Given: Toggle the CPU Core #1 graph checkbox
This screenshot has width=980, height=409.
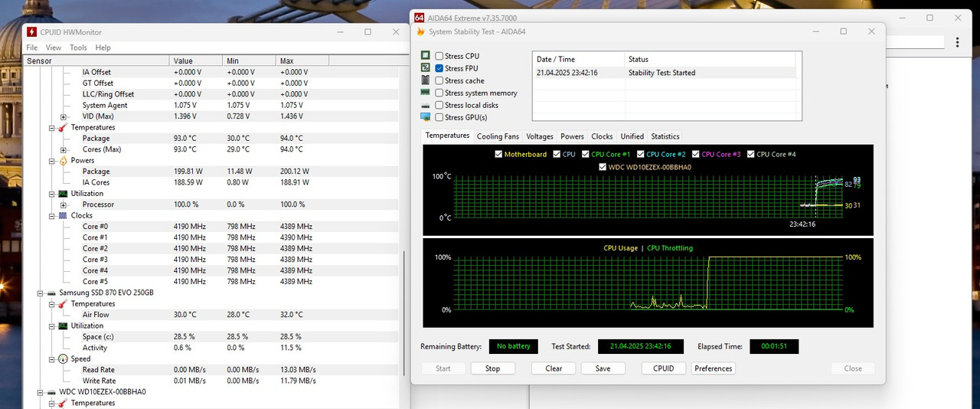Looking at the screenshot, I should [x=586, y=154].
